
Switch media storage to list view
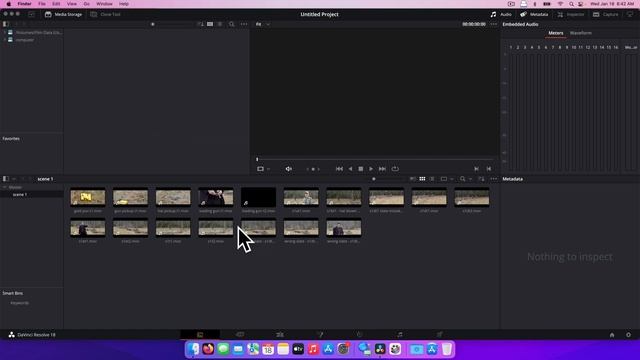coord(220,24)
